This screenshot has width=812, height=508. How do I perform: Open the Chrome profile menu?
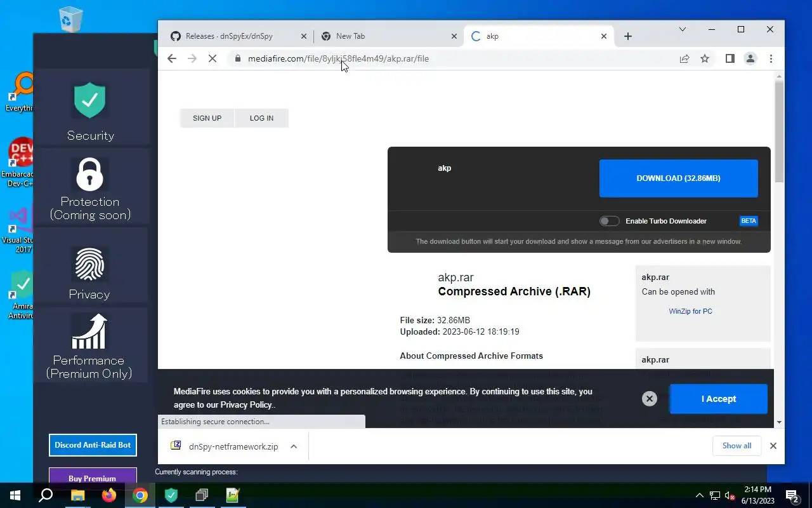point(750,58)
